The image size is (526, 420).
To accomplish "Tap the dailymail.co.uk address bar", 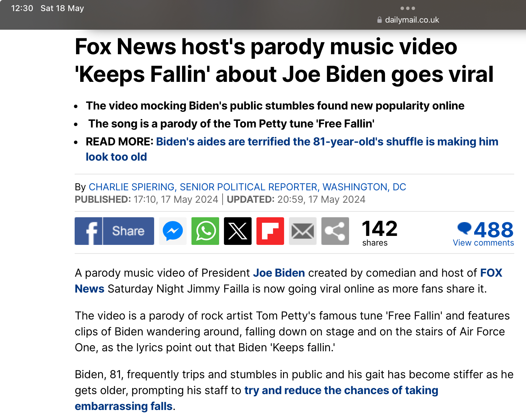I will point(408,20).
